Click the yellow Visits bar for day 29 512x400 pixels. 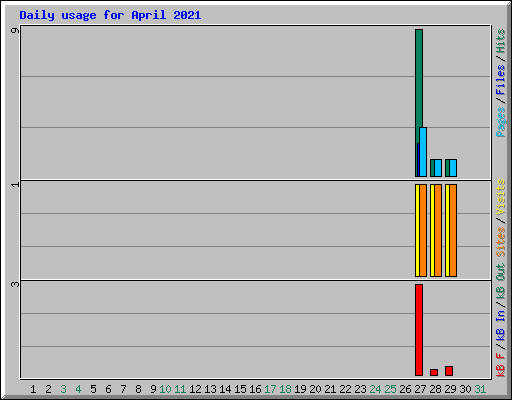coord(447,230)
